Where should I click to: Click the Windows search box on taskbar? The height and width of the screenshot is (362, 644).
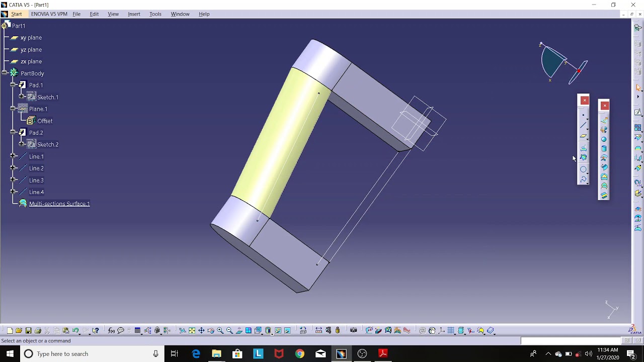92,354
